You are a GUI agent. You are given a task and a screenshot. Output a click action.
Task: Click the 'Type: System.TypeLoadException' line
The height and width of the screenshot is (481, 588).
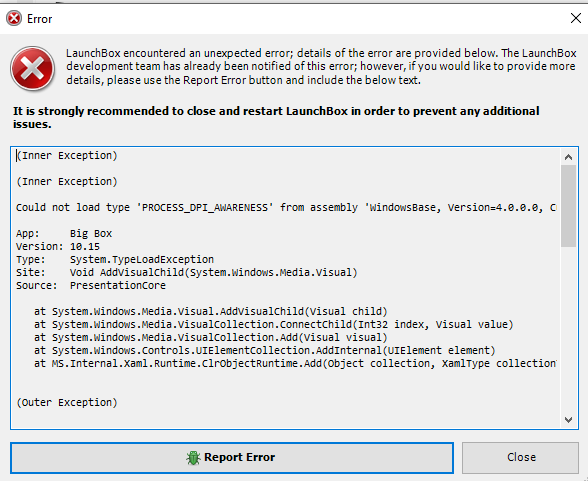point(115,259)
